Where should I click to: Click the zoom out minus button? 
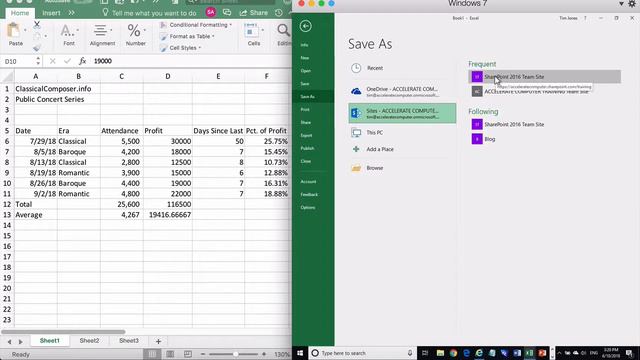click(203, 354)
